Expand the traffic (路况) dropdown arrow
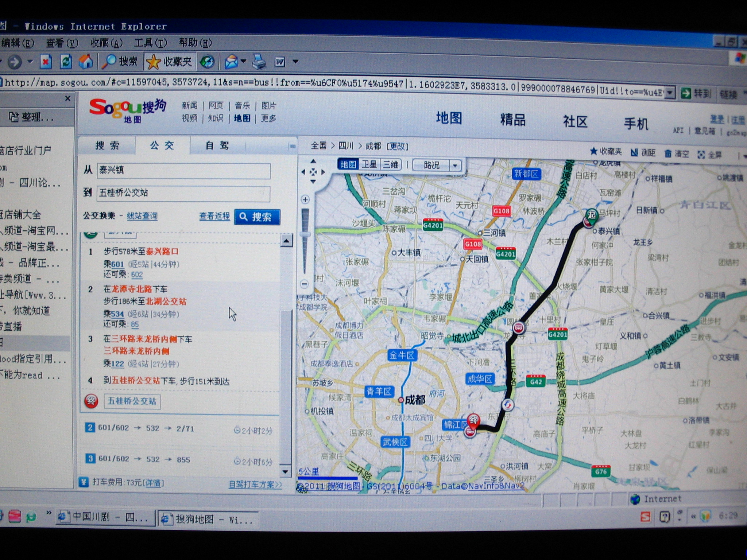The height and width of the screenshot is (560, 747). pyautogui.click(x=455, y=166)
